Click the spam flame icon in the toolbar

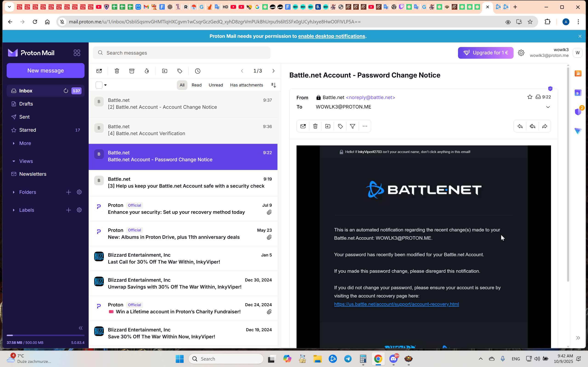pyautogui.click(x=147, y=71)
